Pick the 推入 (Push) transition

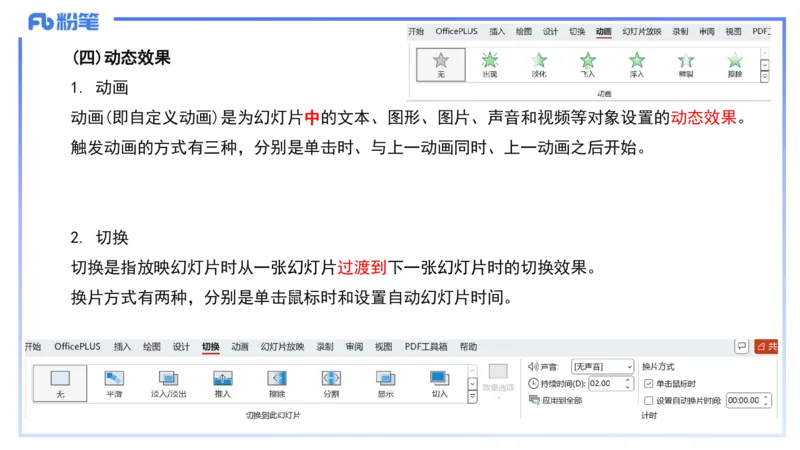pos(222,383)
